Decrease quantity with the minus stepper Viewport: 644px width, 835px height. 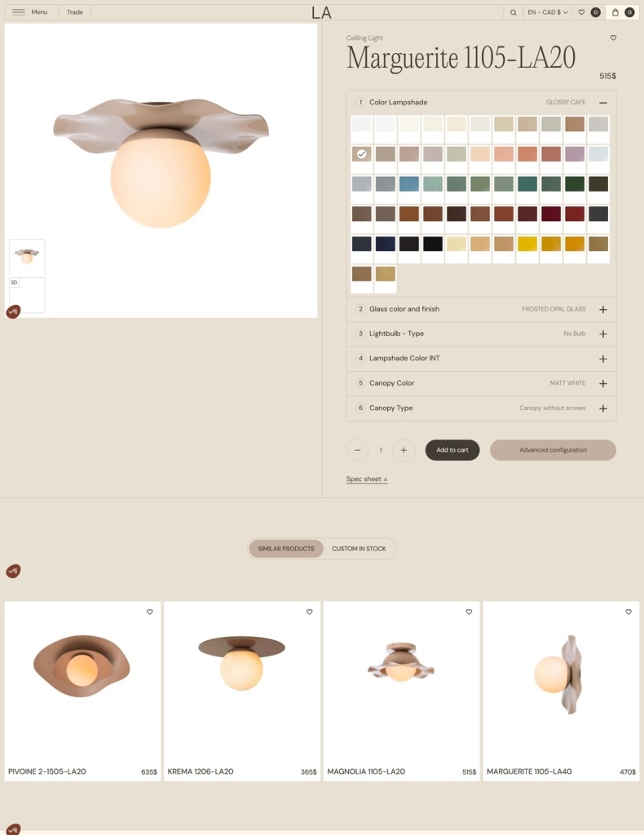tap(358, 450)
